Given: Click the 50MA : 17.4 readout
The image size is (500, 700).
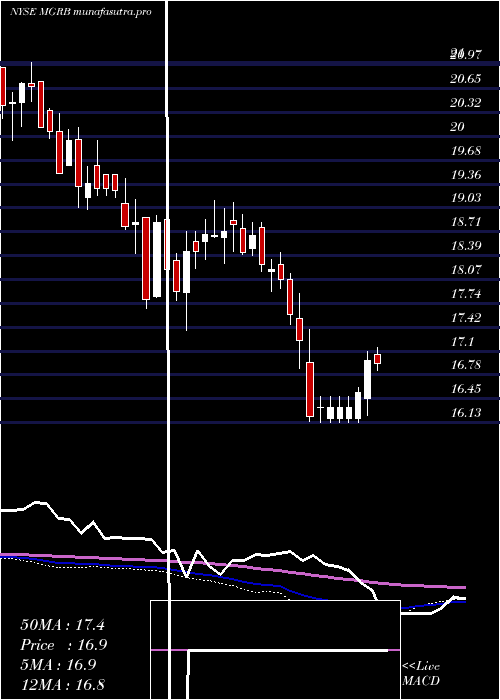Looking at the screenshot, I should pyautogui.click(x=62, y=625).
